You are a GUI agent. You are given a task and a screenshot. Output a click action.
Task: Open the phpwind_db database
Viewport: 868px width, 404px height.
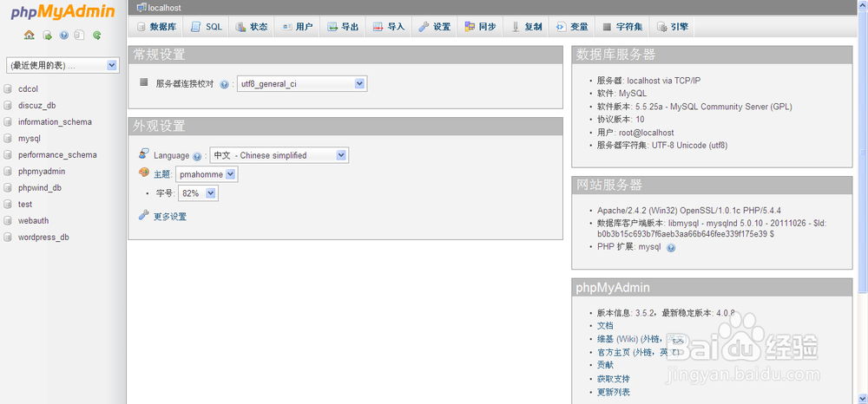tap(40, 188)
